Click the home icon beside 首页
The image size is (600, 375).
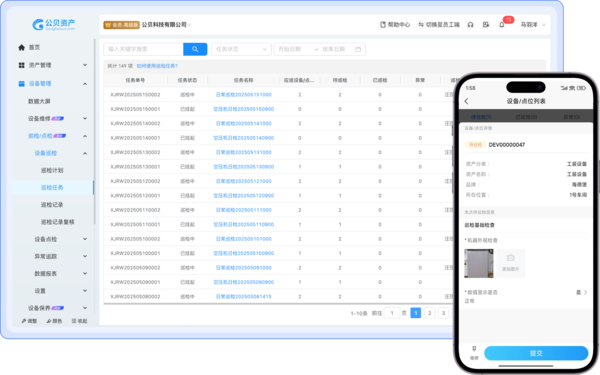[x=21, y=47]
